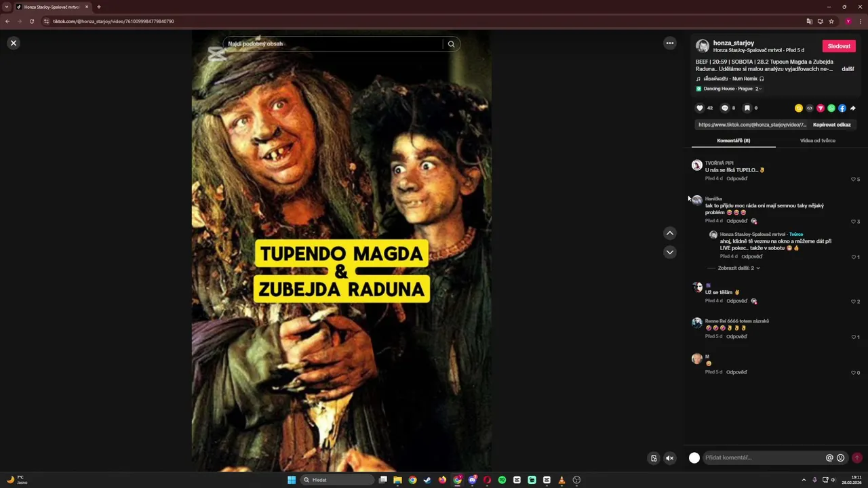868x488 pixels.
Task: Click the honza_starjoy profile avatar
Action: (x=703, y=46)
